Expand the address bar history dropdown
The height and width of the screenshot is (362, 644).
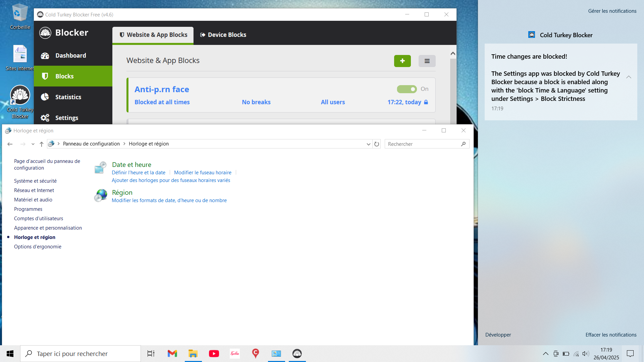click(x=368, y=144)
